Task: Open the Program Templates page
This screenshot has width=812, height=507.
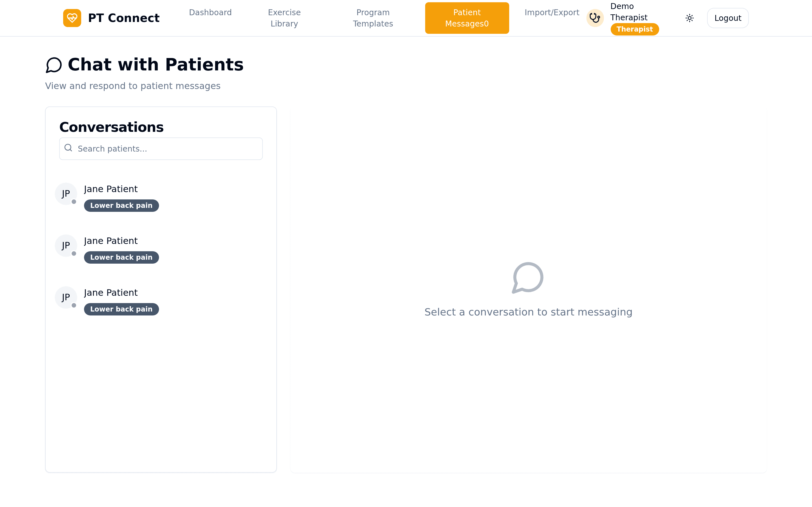Action: (373, 18)
